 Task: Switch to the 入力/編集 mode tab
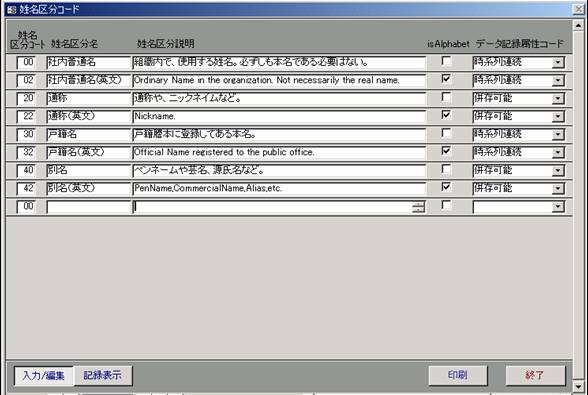point(44,375)
